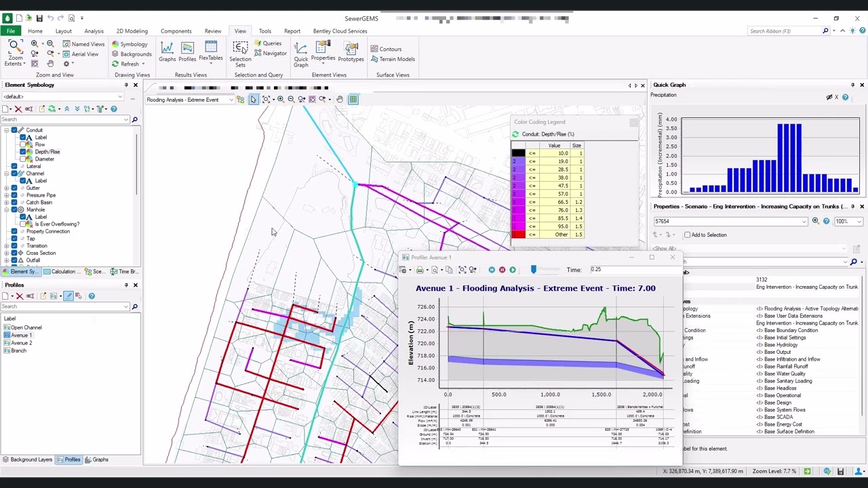Play the profile animation

pos(512,270)
